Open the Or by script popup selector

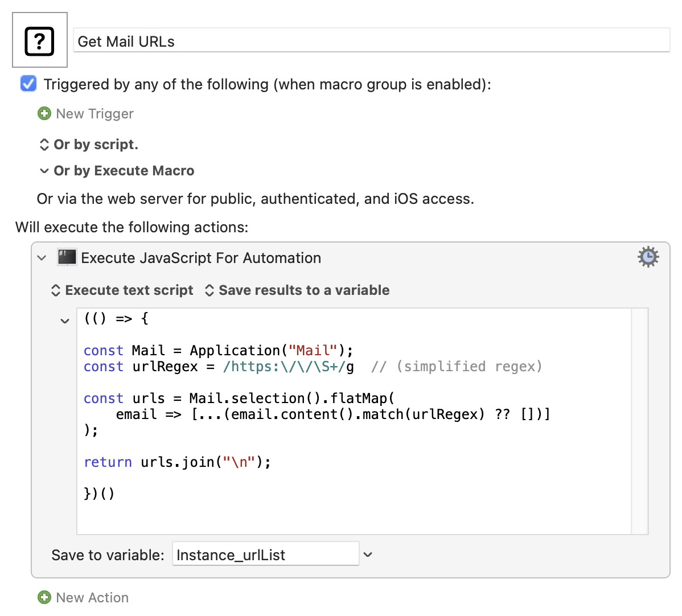click(89, 145)
